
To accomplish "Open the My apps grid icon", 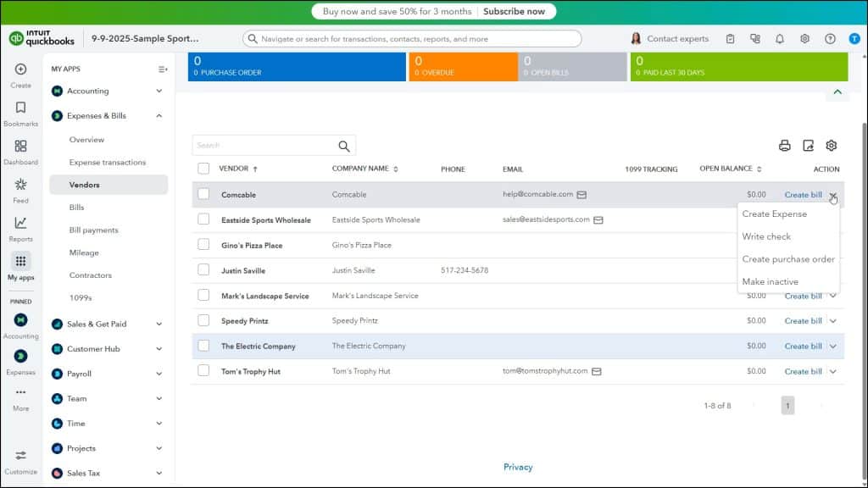I will click(20, 261).
